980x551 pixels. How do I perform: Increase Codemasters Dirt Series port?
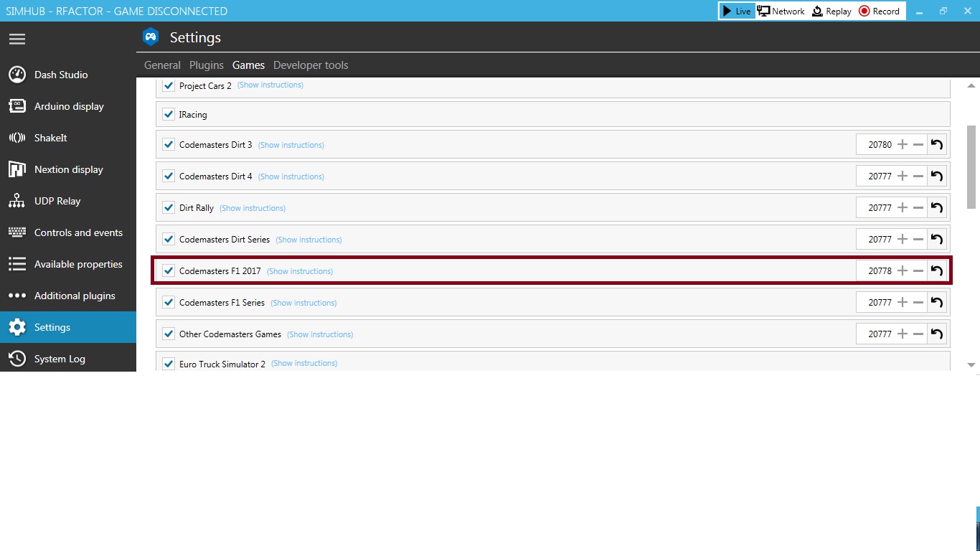(x=903, y=239)
